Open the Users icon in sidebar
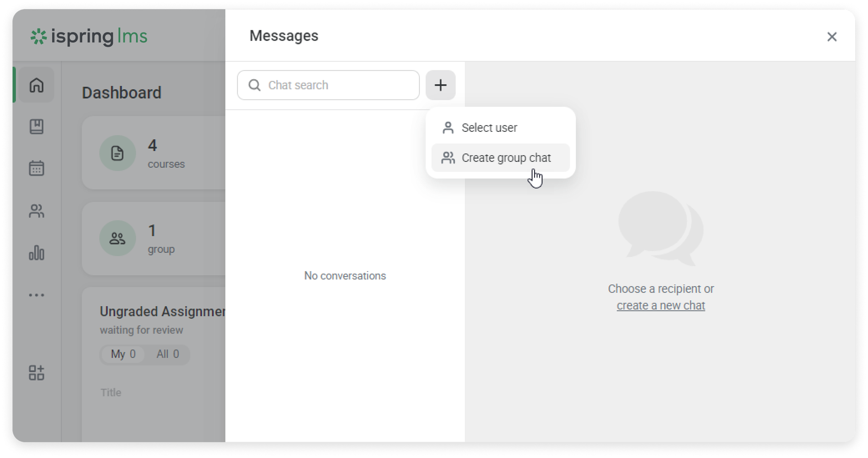The width and height of the screenshot is (868, 458). tap(36, 211)
